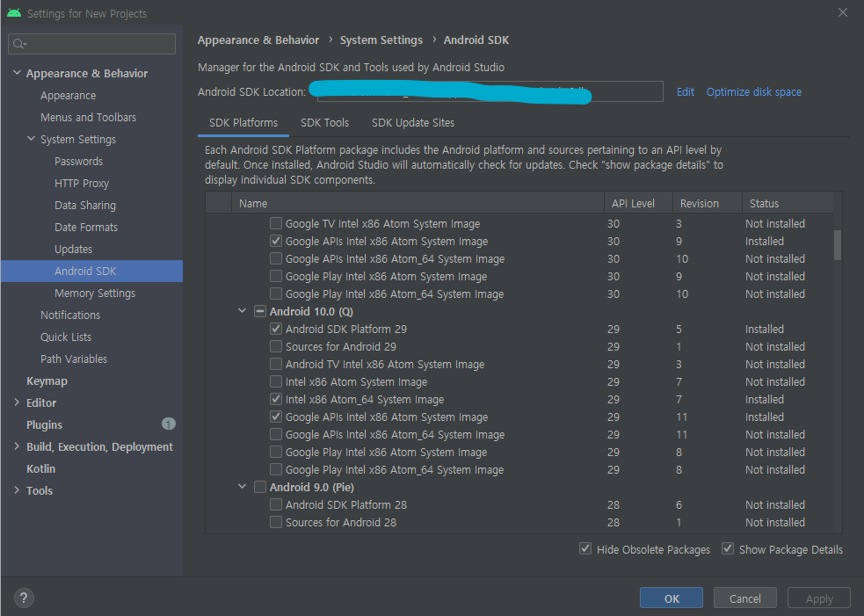Expand the Editor section
Screen dimensions: 864x616
17,402
